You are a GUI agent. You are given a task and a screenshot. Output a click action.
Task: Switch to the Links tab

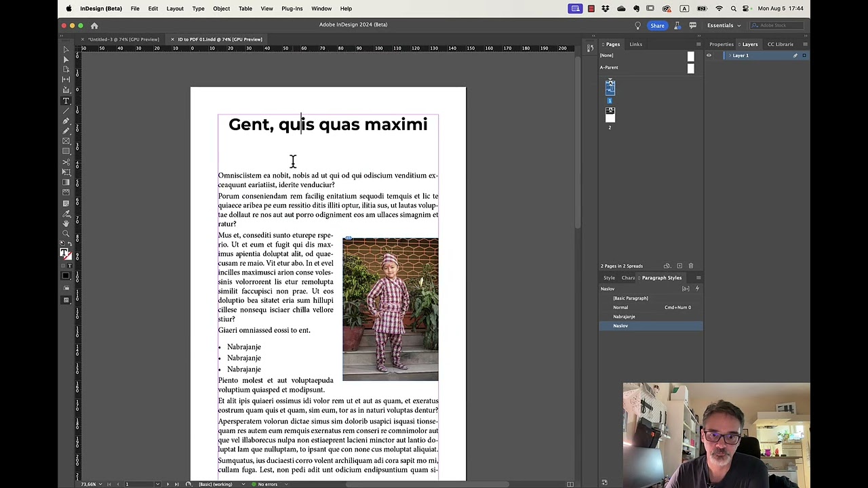coord(635,44)
